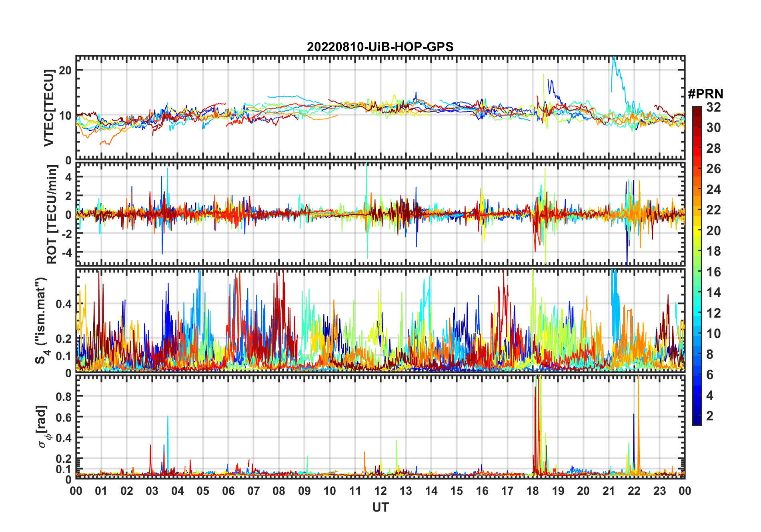Select colorbar tick label 8

tap(710, 354)
